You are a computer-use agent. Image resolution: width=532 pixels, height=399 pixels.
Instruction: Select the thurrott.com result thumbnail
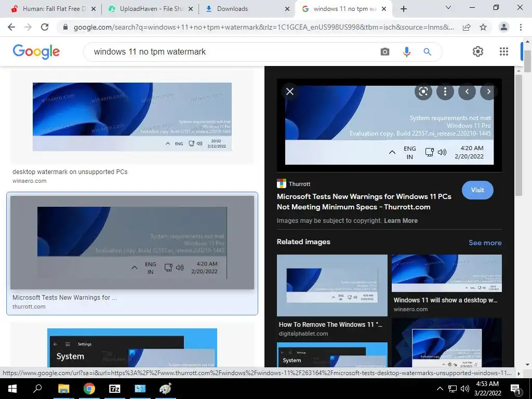tap(132, 243)
